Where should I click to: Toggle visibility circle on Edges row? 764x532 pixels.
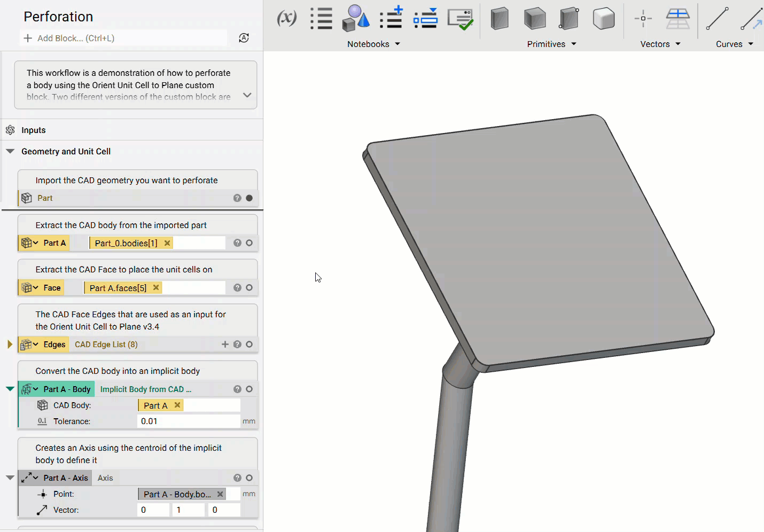(x=249, y=345)
